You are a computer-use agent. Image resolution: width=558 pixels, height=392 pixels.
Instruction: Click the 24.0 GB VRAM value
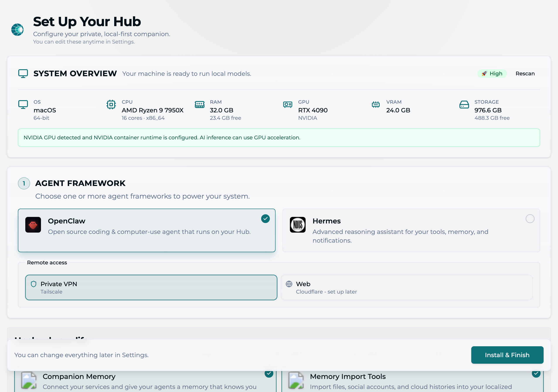tap(398, 110)
